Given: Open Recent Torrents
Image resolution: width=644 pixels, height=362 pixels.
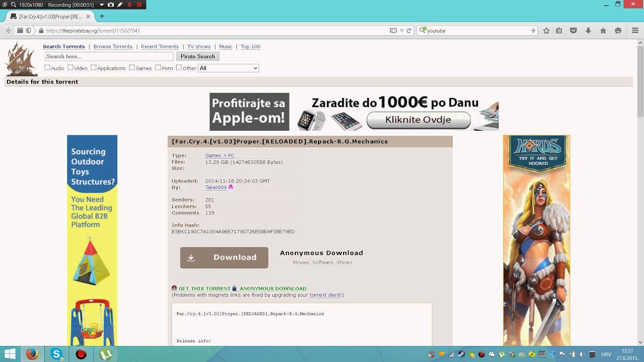Looking at the screenshot, I should (160, 46).
